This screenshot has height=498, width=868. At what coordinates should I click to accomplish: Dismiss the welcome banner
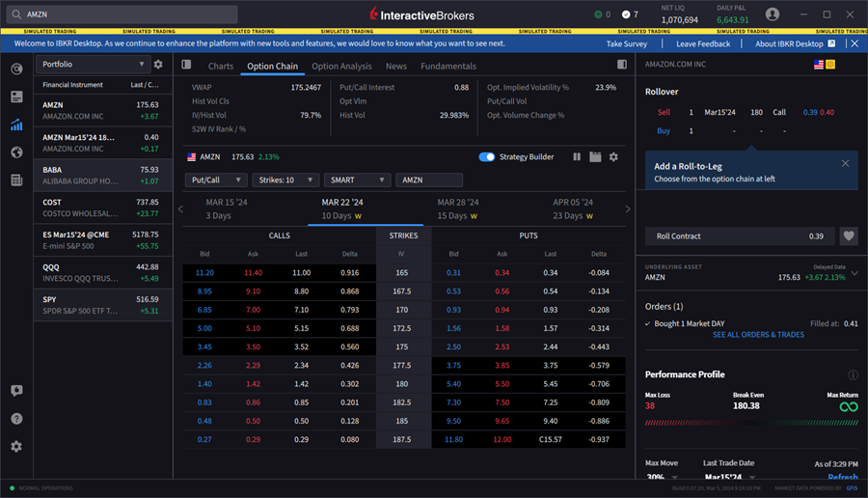[x=854, y=43]
